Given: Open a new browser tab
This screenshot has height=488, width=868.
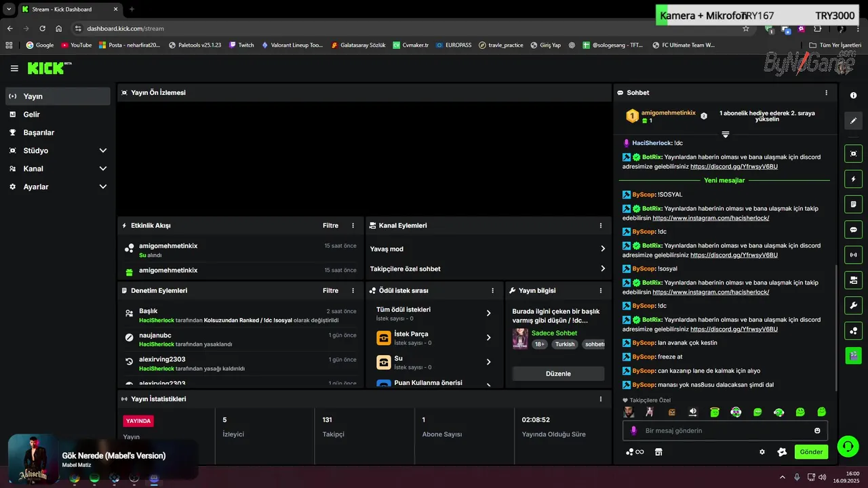Looking at the screenshot, I should [132, 9].
